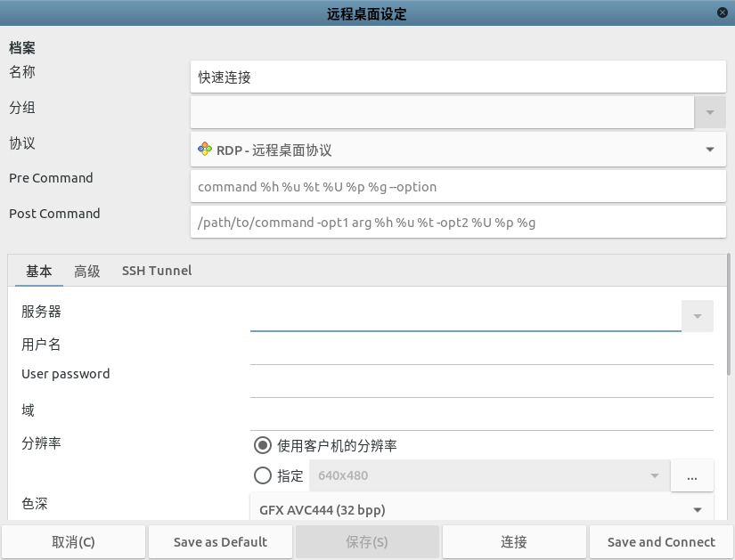735x560 pixels.
Task: Open the 分组 group dropdown arrow
Action: [710, 112]
